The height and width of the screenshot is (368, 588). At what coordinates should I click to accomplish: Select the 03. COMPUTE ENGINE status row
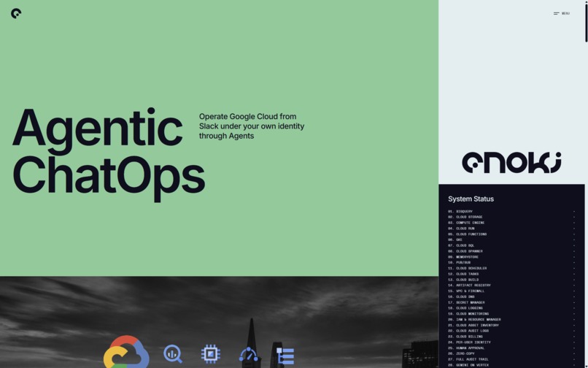[511, 223]
